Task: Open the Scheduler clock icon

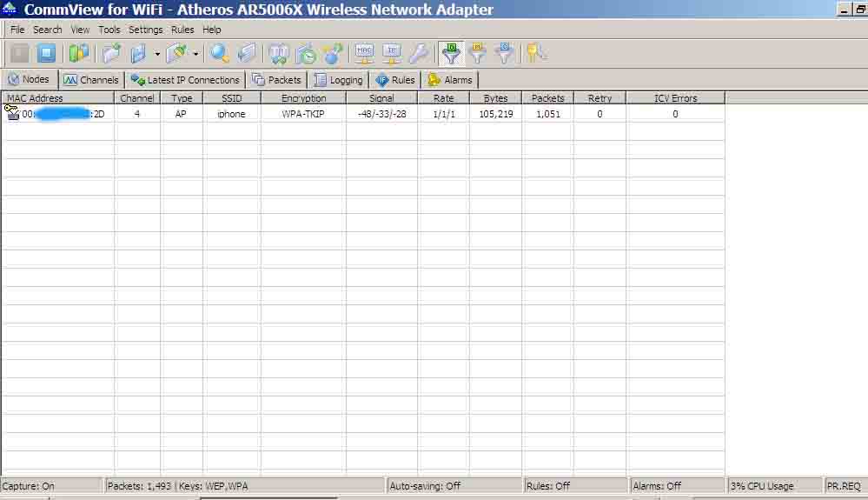Action: point(306,54)
